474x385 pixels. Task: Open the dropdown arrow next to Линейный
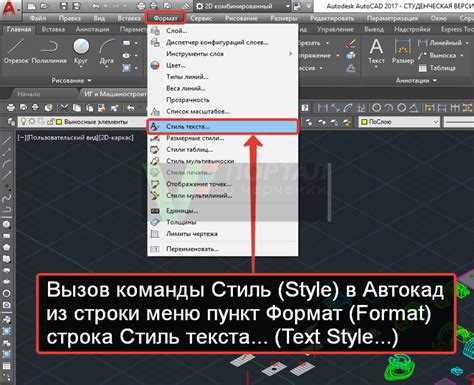click(467, 43)
